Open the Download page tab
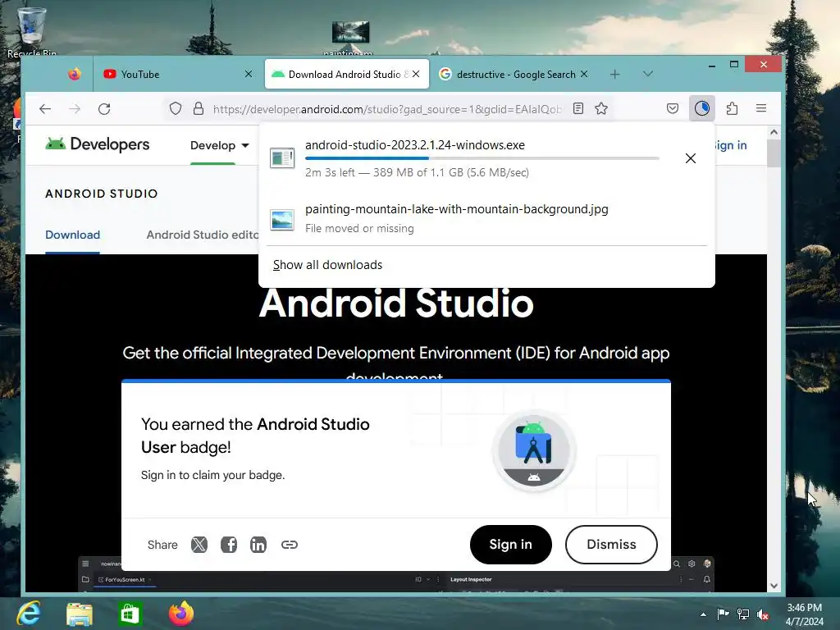The image size is (840, 630). pos(72,235)
